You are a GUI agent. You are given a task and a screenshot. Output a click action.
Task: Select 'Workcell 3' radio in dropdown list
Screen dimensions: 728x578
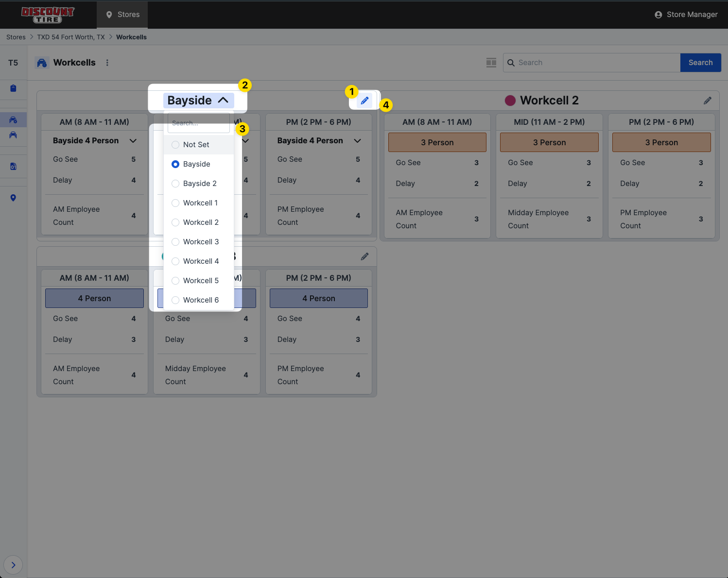pos(175,242)
